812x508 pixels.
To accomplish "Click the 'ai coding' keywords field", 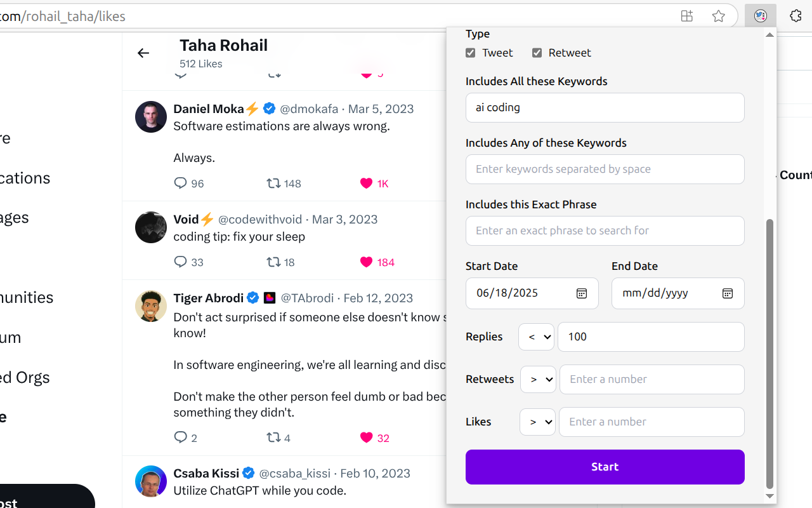I will tap(605, 107).
